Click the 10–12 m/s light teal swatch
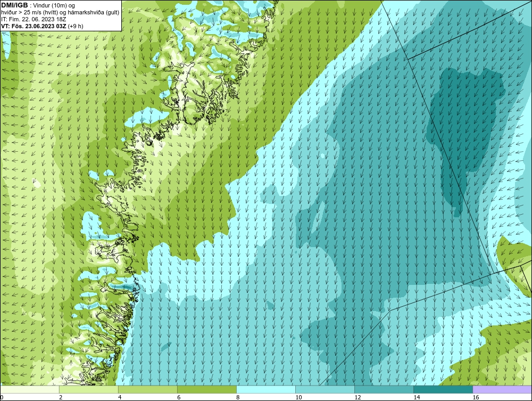The height and width of the screenshot is (401, 532). click(325, 389)
